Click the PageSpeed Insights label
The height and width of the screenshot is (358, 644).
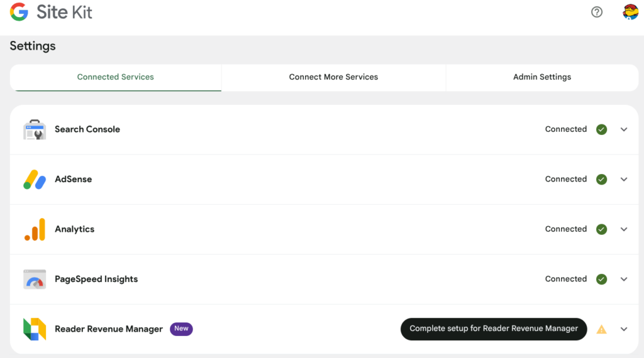click(96, 279)
